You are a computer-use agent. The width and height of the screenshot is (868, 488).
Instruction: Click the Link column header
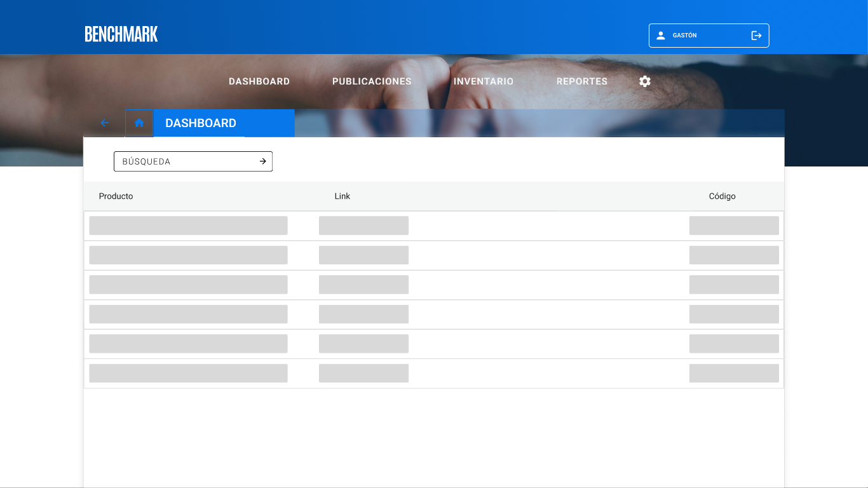pos(342,196)
